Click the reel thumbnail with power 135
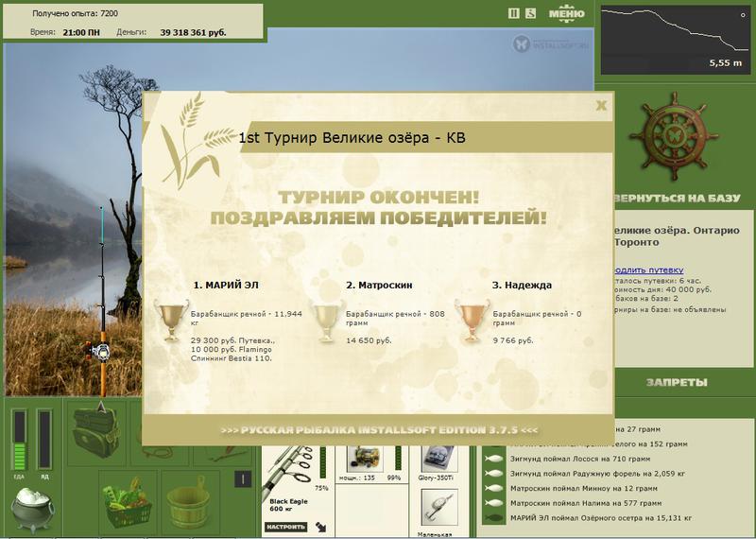Image resolution: width=756 pixels, height=539 pixels. point(365,459)
